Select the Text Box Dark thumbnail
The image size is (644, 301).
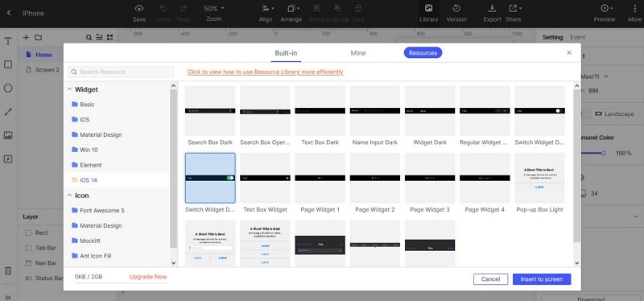320,110
